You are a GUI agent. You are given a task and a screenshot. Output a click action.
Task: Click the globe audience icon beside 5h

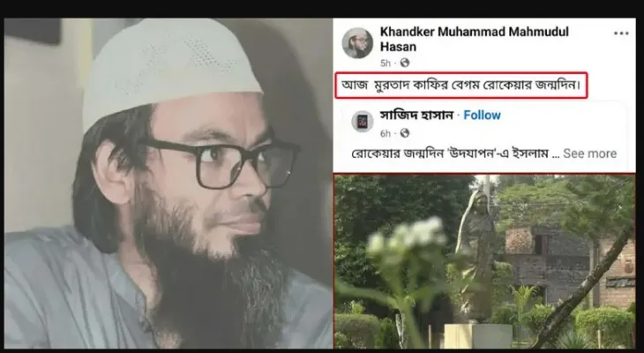pyautogui.click(x=405, y=63)
